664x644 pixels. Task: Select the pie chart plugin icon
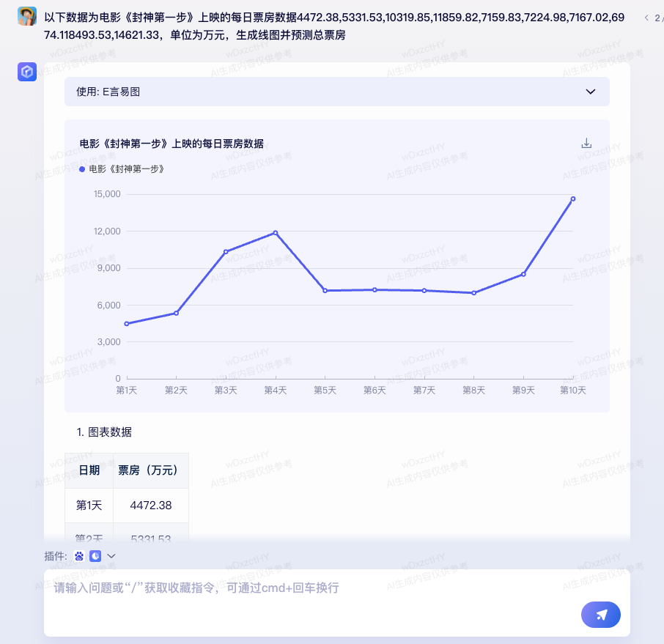[95, 556]
